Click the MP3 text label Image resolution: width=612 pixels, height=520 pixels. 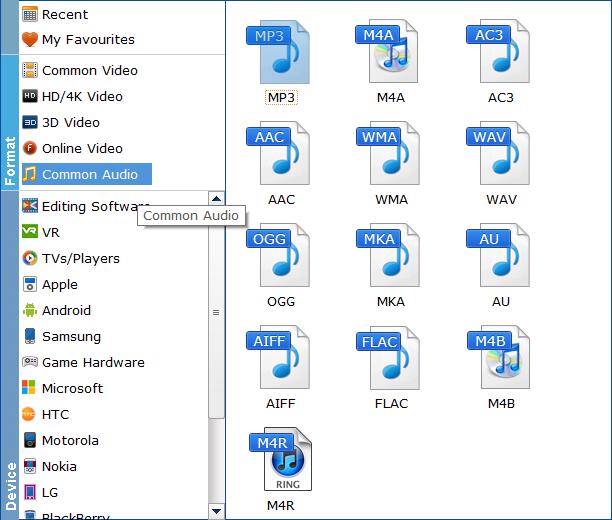281,98
